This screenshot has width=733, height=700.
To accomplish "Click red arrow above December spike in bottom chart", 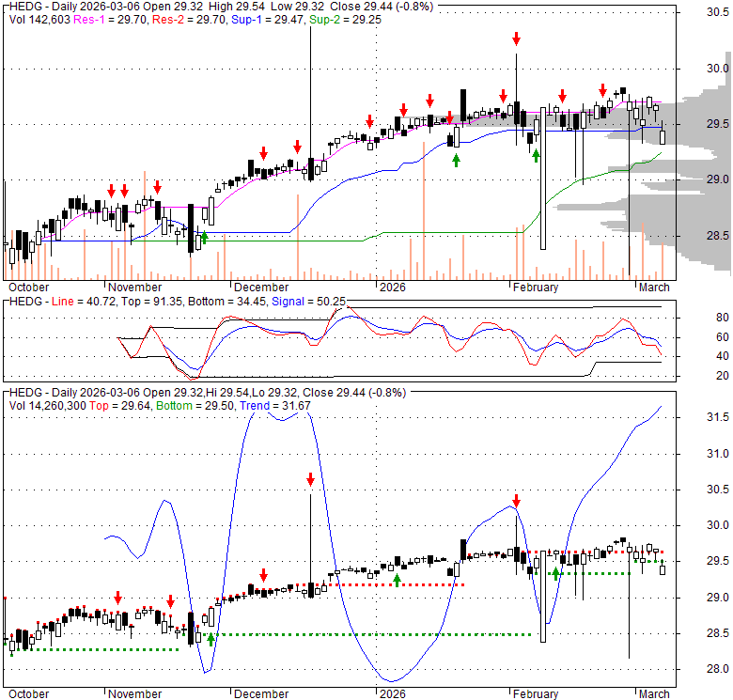I will tap(310, 479).
